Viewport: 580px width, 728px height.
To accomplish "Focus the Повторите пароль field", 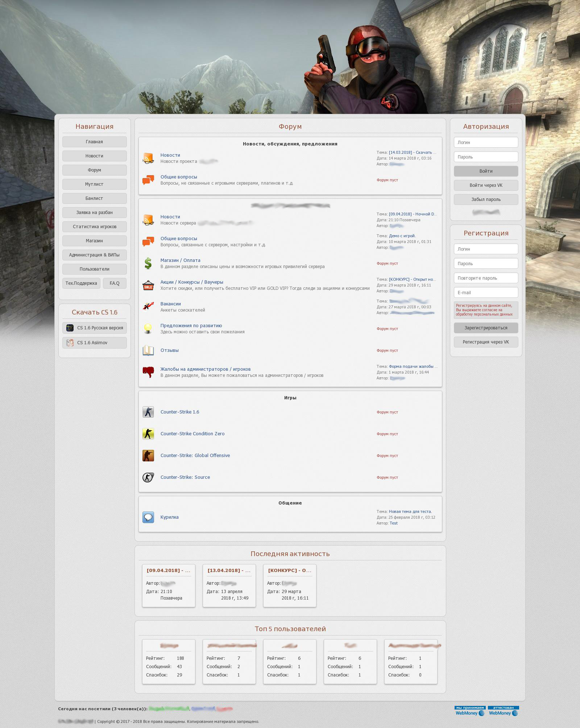I will pyautogui.click(x=486, y=278).
